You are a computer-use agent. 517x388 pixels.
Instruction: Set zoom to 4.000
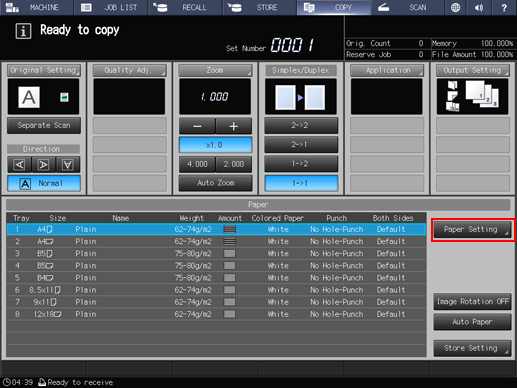197,164
